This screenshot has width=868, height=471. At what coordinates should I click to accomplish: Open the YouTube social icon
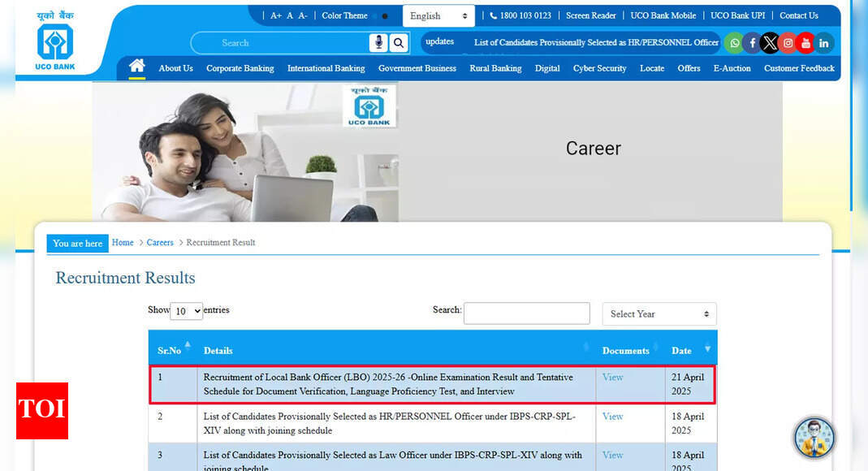click(x=805, y=43)
